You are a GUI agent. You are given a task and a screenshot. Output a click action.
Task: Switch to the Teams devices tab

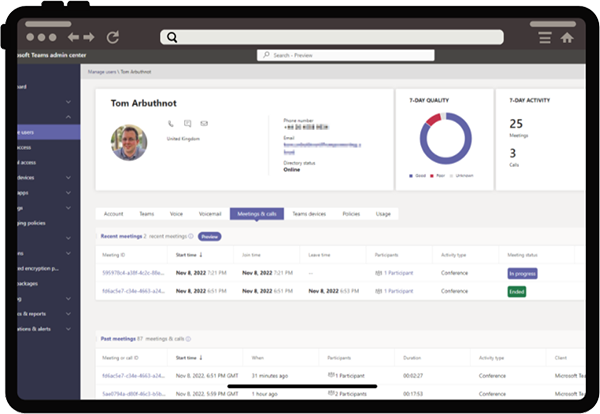coord(309,214)
